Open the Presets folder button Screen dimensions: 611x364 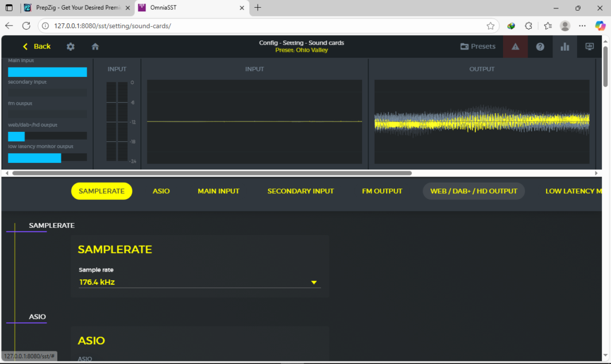click(x=478, y=47)
